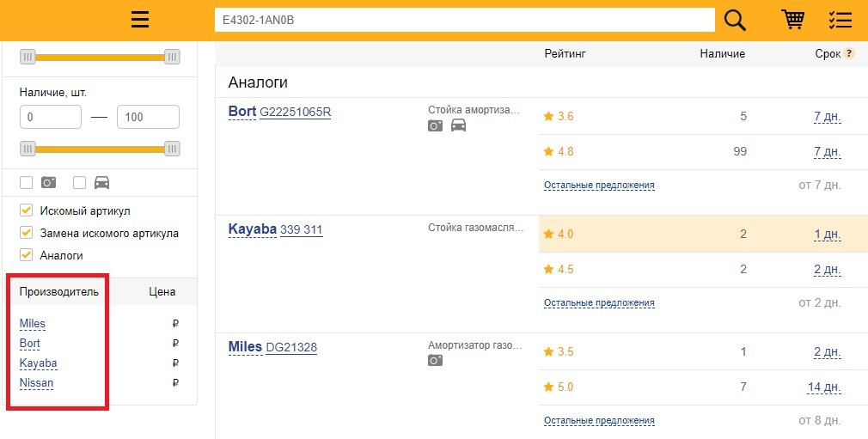868x439 pixels.
Task: Click the camera icon in the filter panel
Action: pos(49,183)
